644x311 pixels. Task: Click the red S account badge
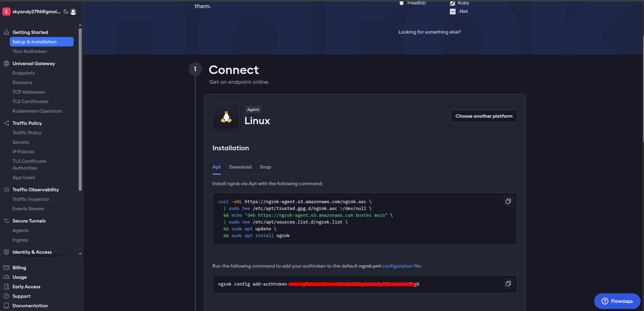(6, 12)
